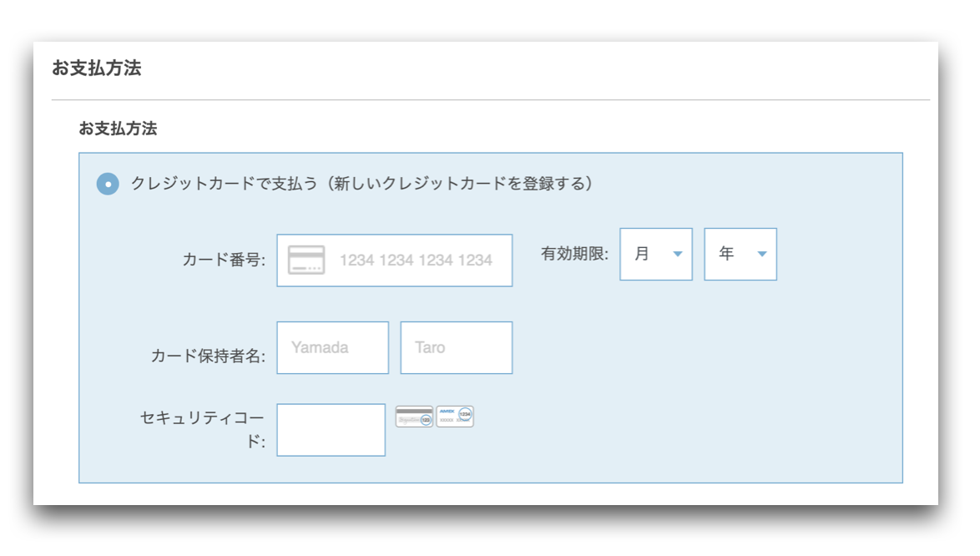Click the Yamada last name field
The height and width of the screenshot is (556, 980).
click(x=332, y=348)
